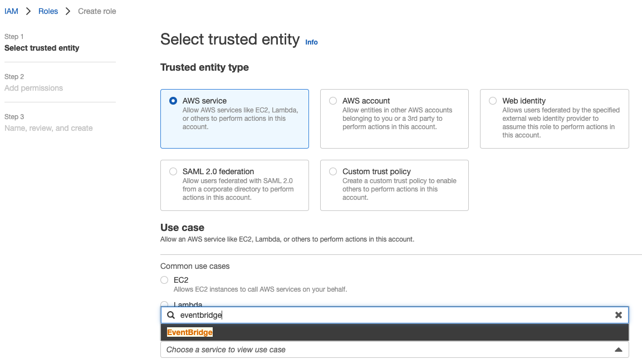This screenshot has height=364, width=642.
Task: Select the Lambda use case
Action: click(x=164, y=304)
